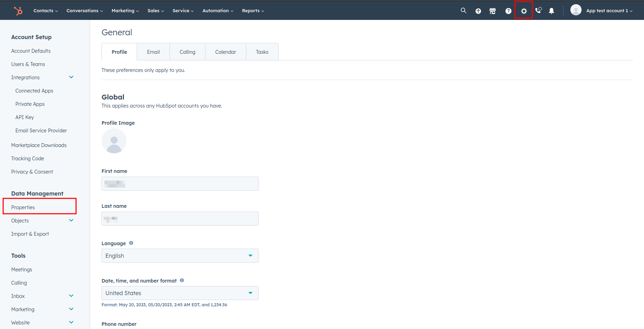Screen dimensions: 644x329
Task: Collapse the Integrations section
Action: (71, 77)
